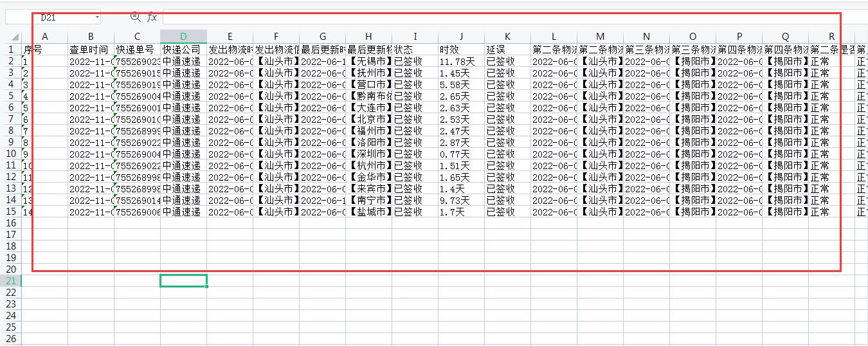The image size is (868, 346).
Task: Select column J header
Action: pos(461,37)
